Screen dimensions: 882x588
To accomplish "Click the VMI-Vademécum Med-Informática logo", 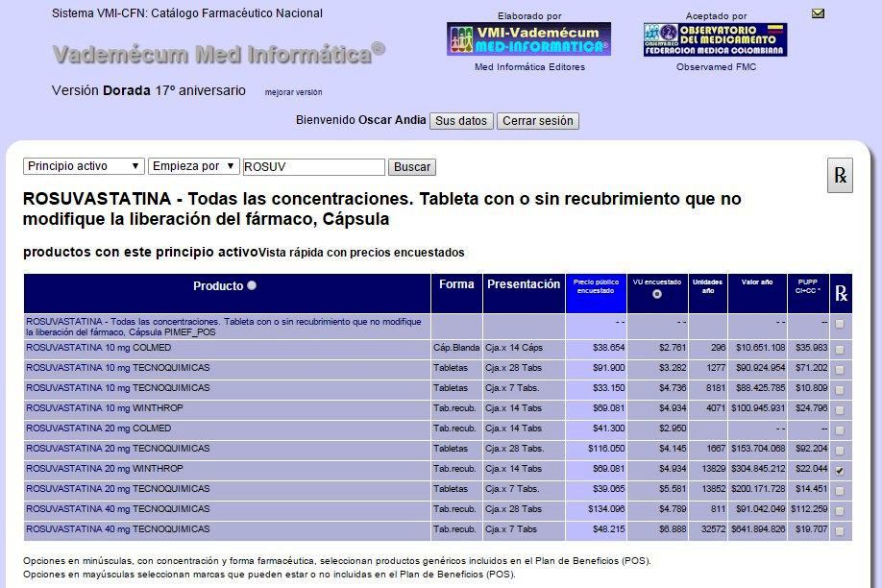I will pyautogui.click(x=528, y=38).
